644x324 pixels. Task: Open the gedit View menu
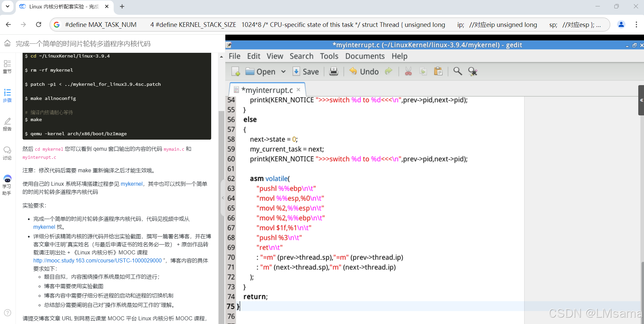click(x=275, y=56)
